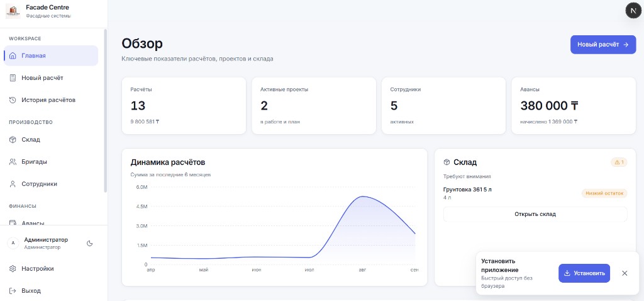The width and height of the screenshot is (644, 301).
Task: Click the box icon in Склад card heading
Action: tap(447, 162)
